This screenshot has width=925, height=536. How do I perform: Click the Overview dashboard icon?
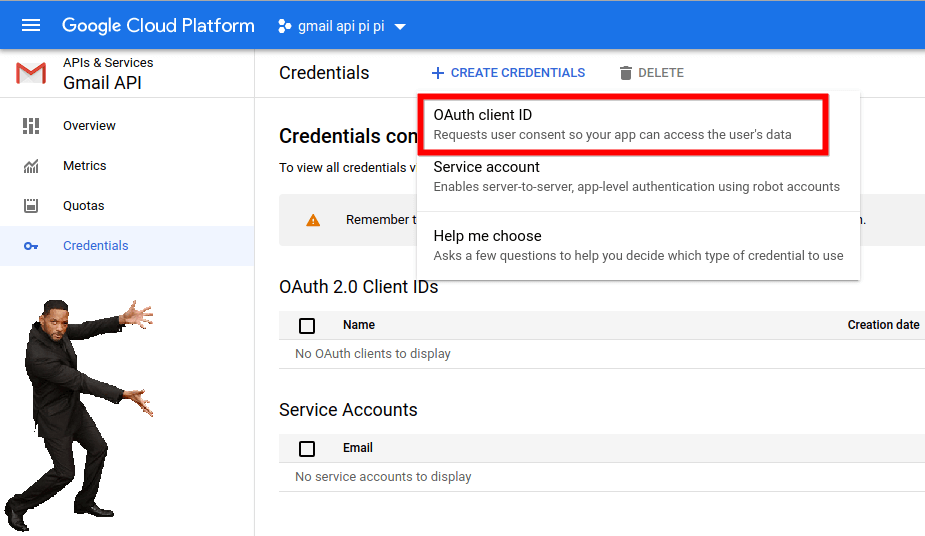point(31,126)
